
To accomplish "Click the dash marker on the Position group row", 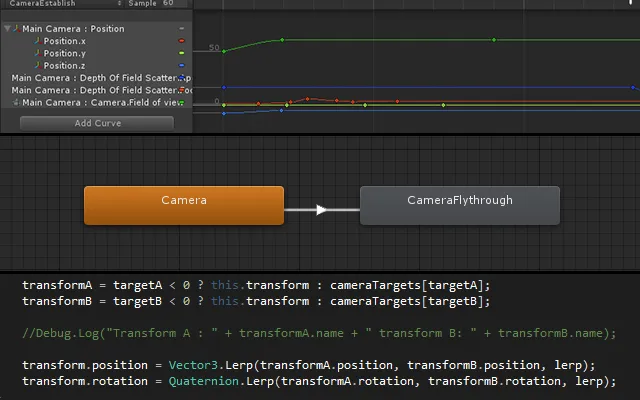I will point(182,29).
